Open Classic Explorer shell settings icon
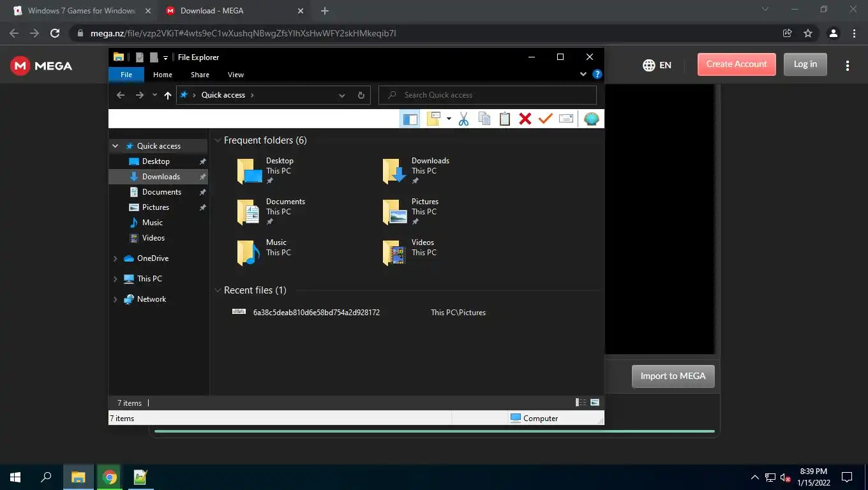The height and width of the screenshot is (490, 868). [x=592, y=119]
